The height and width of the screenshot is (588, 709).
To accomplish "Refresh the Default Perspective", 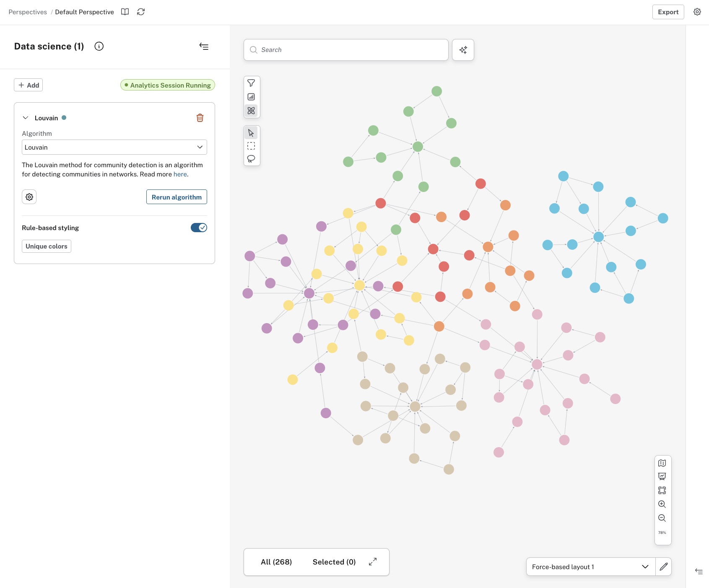I will coord(141,12).
